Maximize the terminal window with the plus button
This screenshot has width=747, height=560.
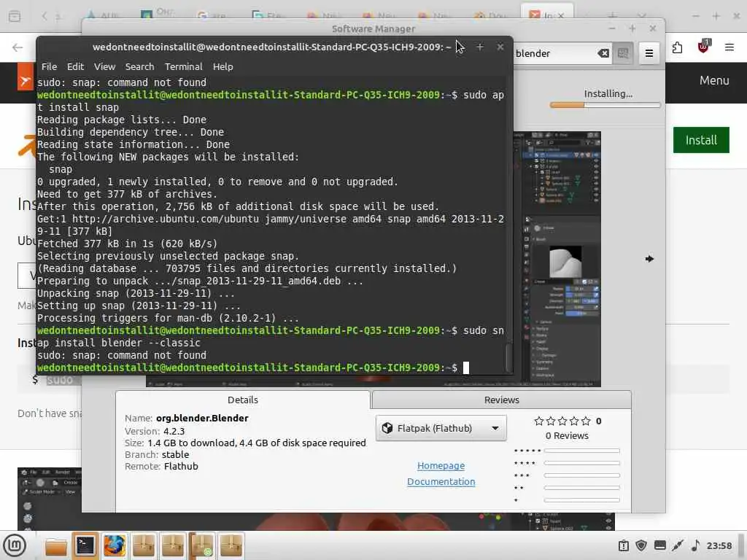(x=480, y=47)
